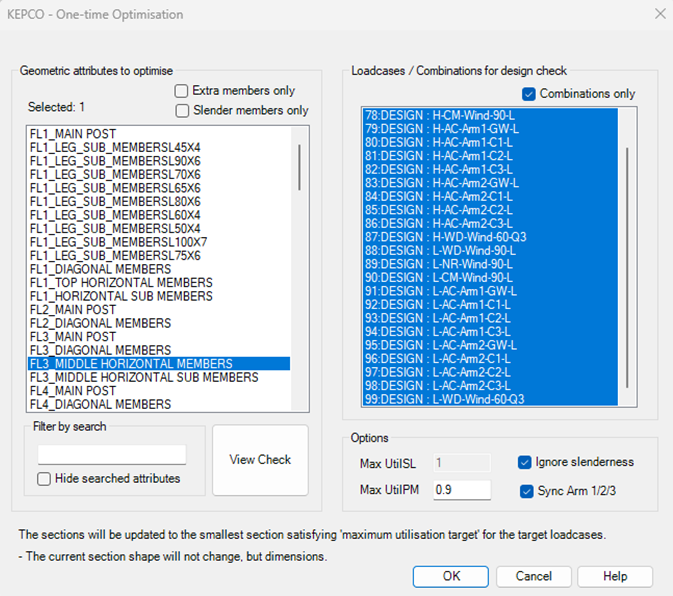Uncheck the Combinations only option
Viewport: 673px width, 596px height.
[529, 94]
